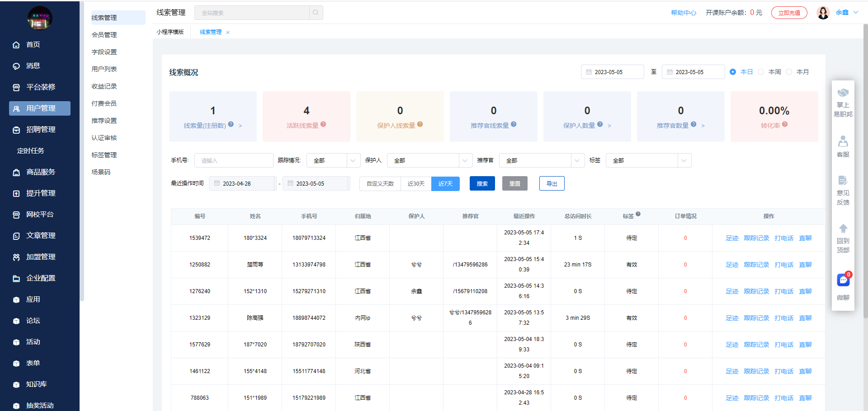Click the user avatar in top right
Viewport: 868px width, 411px height.
click(823, 13)
